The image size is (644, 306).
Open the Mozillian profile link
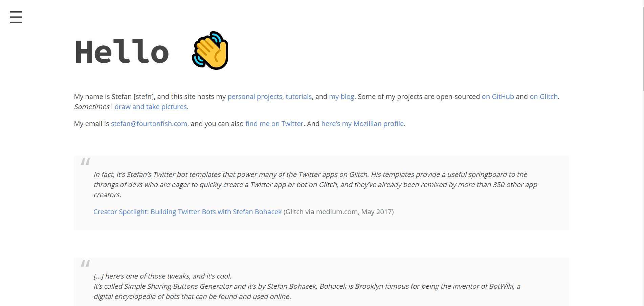(362, 124)
